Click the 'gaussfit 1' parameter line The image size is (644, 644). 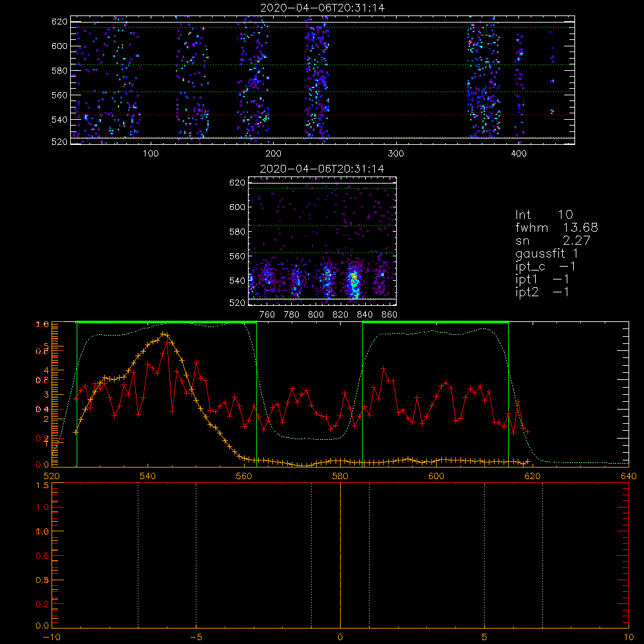point(547,253)
